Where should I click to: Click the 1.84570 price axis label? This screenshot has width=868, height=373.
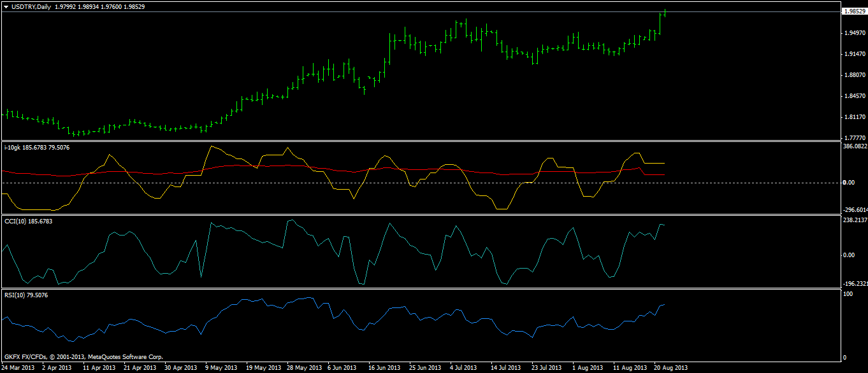[x=853, y=95]
